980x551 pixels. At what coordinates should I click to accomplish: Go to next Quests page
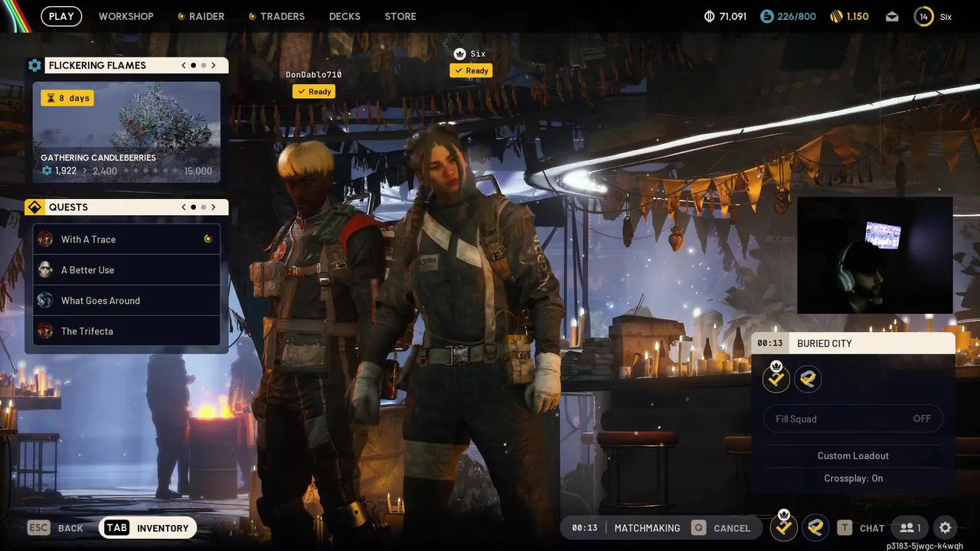coord(214,207)
